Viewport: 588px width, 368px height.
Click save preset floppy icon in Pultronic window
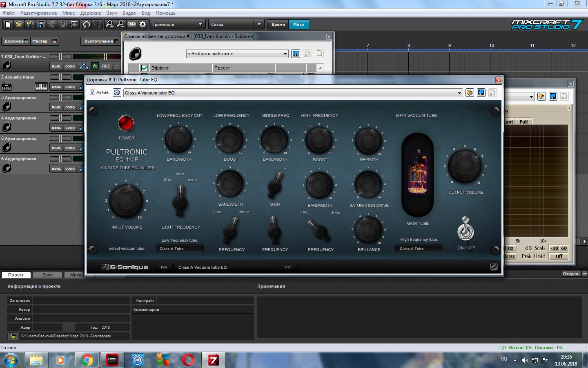coord(481,93)
